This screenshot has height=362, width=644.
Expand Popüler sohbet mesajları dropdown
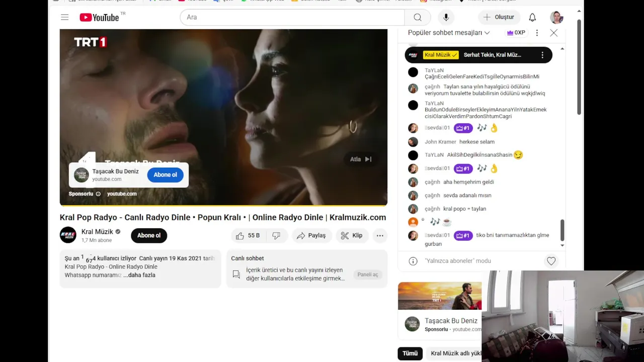pos(449,33)
